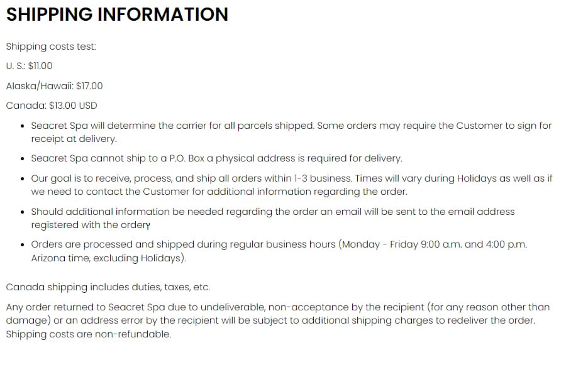Click the SHIPPING INFORMATION heading
Viewport: 588px width, 382px height.
tap(117, 14)
